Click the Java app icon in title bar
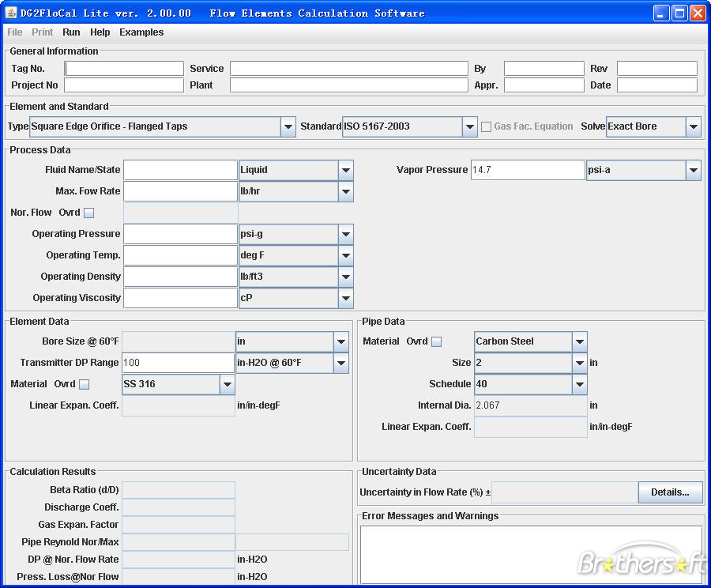The width and height of the screenshot is (711, 588). point(11,13)
